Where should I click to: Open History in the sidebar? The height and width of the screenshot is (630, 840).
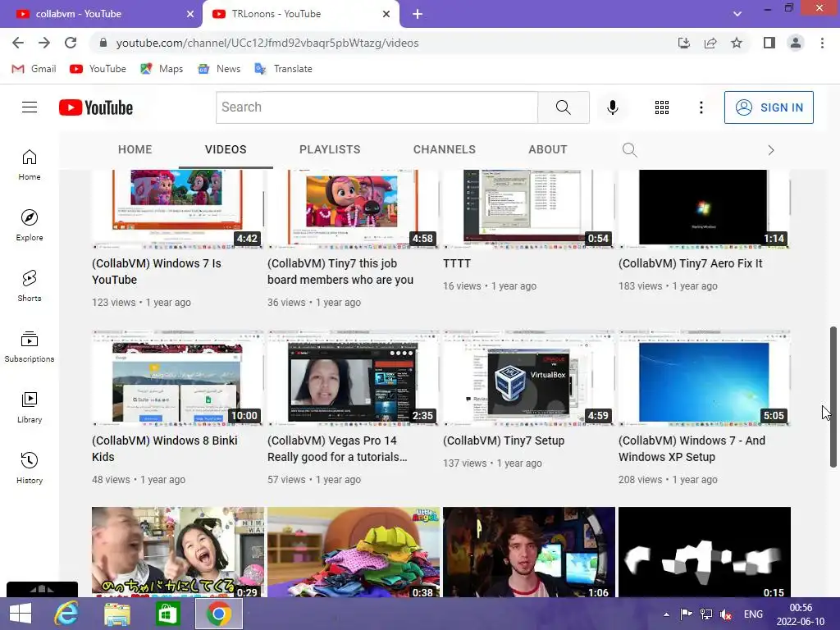click(30, 468)
